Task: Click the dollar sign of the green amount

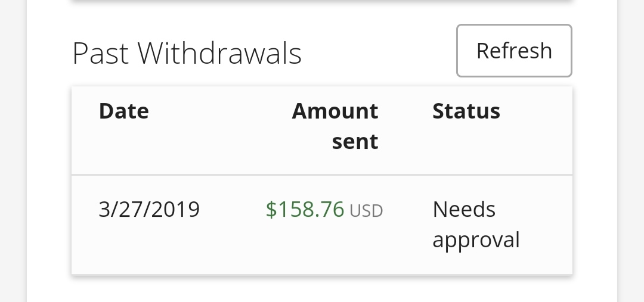Action: (x=271, y=209)
